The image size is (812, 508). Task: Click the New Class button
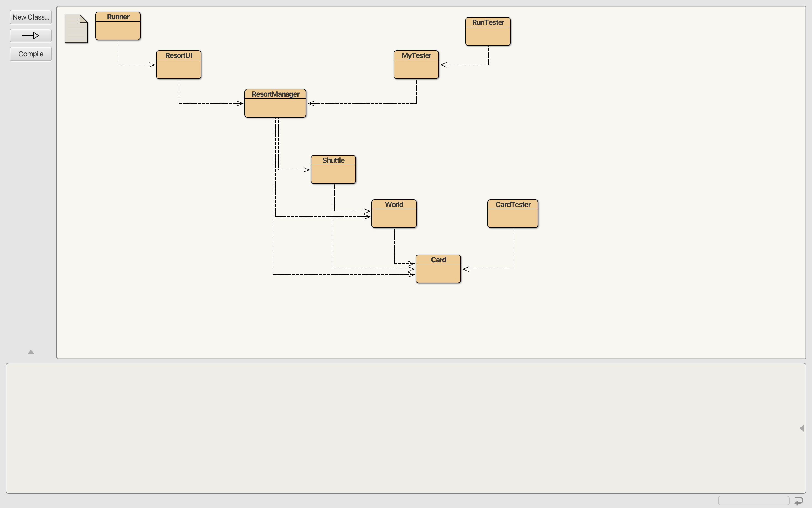coord(30,16)
